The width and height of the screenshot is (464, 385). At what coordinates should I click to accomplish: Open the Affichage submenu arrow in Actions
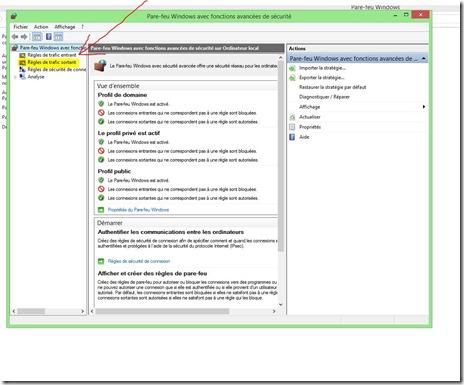(424, 107)
